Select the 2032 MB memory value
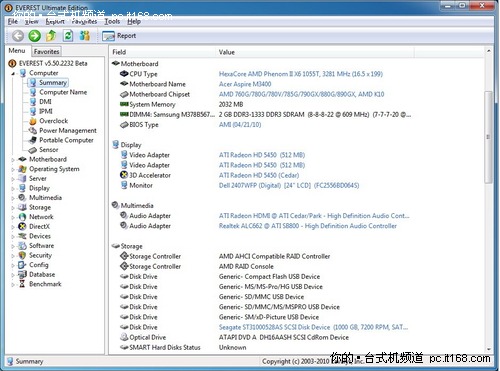 coord(231,104)
